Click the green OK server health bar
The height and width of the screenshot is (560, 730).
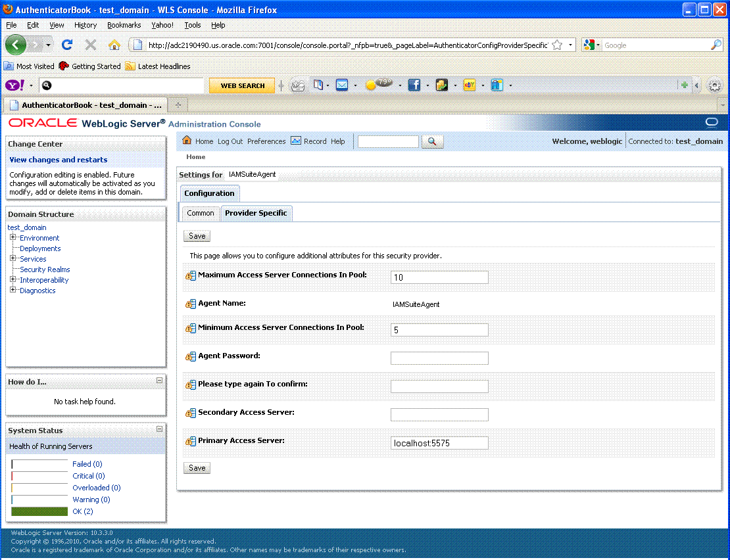click(x=39, y=511)
